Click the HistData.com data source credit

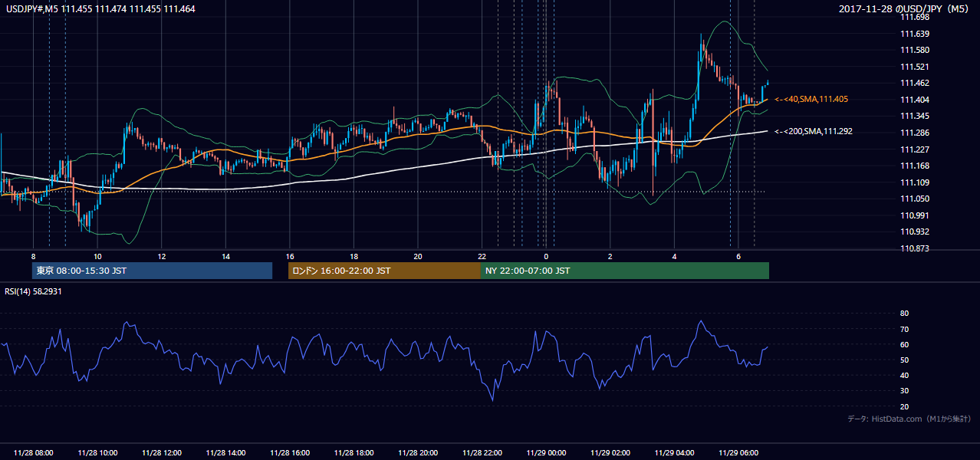tap(909, 419)
